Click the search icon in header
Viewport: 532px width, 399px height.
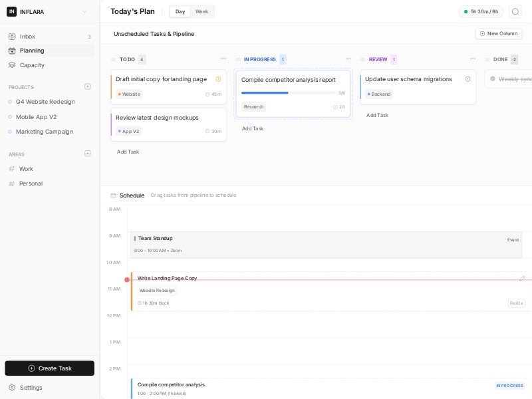point(515,11)
